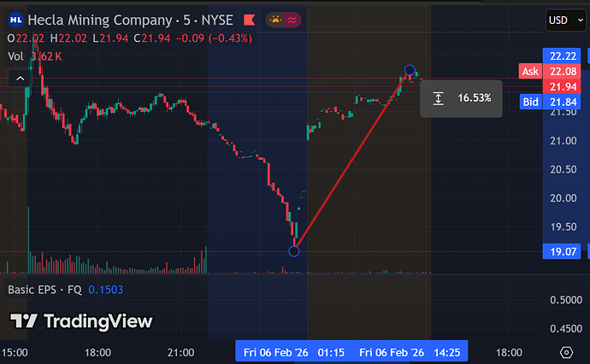Click the top endpoint circle of trend line

point(410,70)
